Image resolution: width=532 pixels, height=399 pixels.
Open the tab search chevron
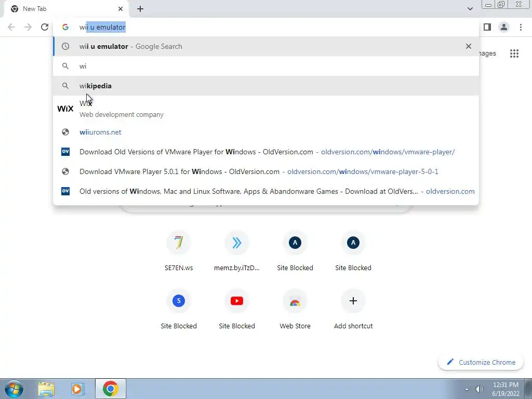[470, 9]
